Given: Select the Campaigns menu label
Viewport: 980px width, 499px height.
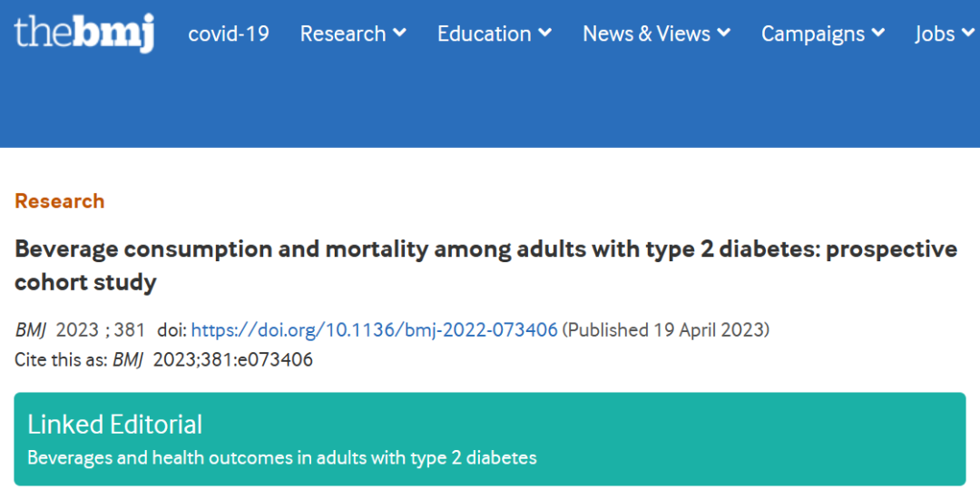Looking at the screenshot, I should coord(813,34).
